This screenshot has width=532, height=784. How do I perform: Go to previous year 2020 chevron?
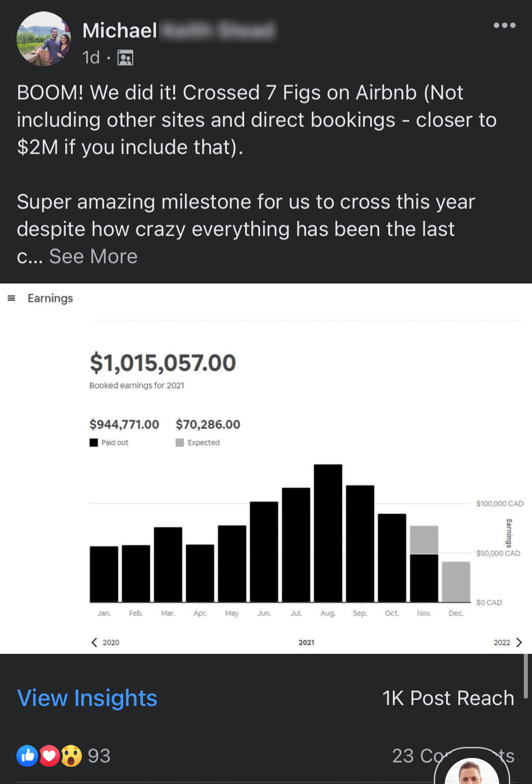tap(94, 642)
